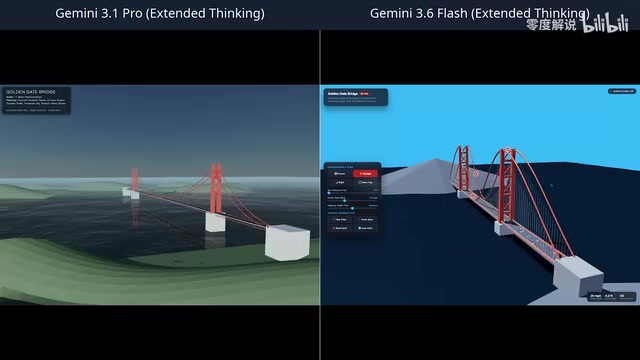This screenshot has width=640, height=360.
Task: Click the red hotspot marker on the far cable
Action: pos(476,174)
